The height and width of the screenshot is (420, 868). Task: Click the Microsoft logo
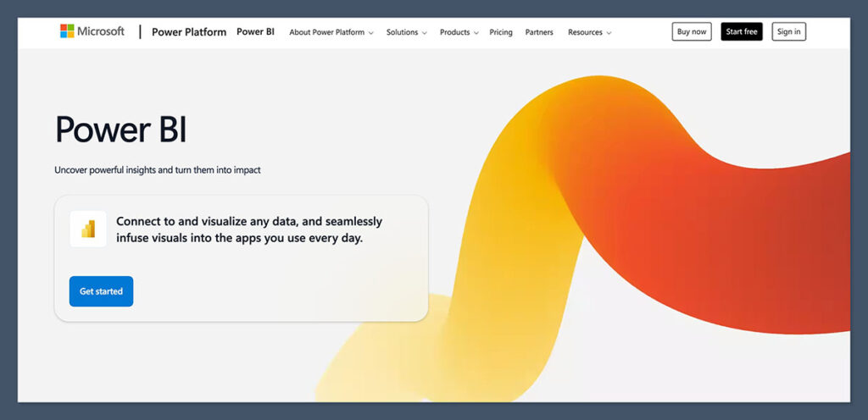click(92, 31)
